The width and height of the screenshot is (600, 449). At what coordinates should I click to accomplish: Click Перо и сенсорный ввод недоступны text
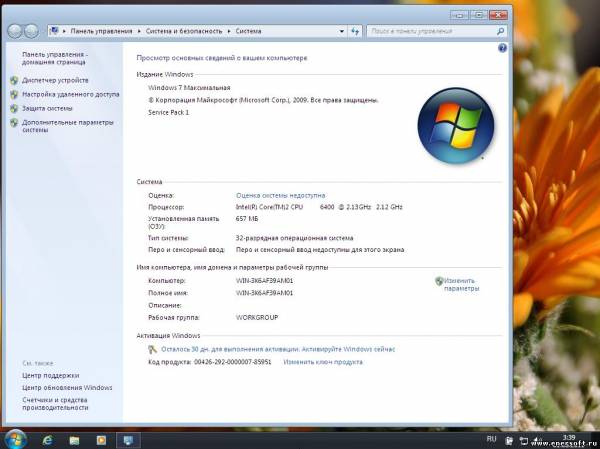[x=320, y=250]
